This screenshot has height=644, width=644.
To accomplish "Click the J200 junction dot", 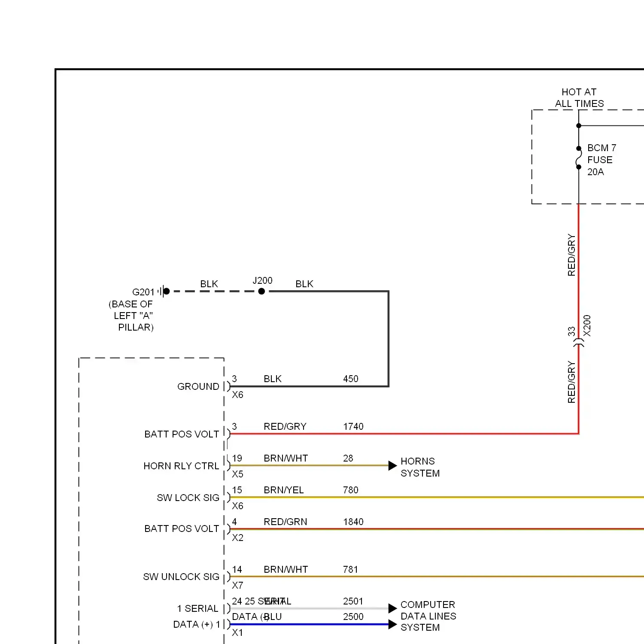I will coord(261,291).
